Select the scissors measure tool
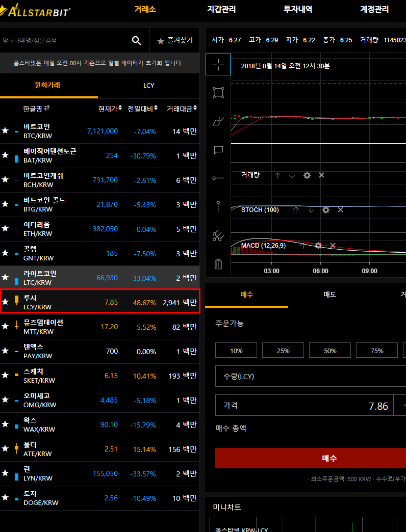 218,235
